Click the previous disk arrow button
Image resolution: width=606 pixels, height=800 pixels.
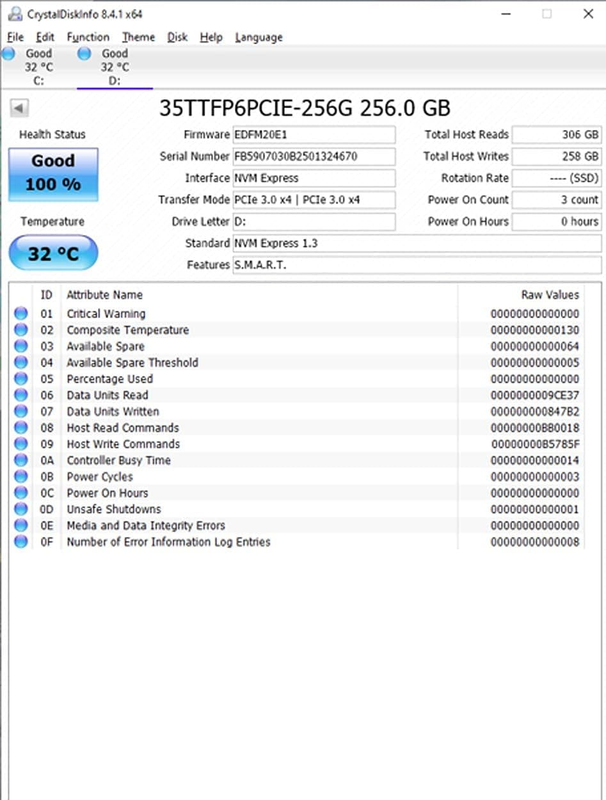click(20, 108)
